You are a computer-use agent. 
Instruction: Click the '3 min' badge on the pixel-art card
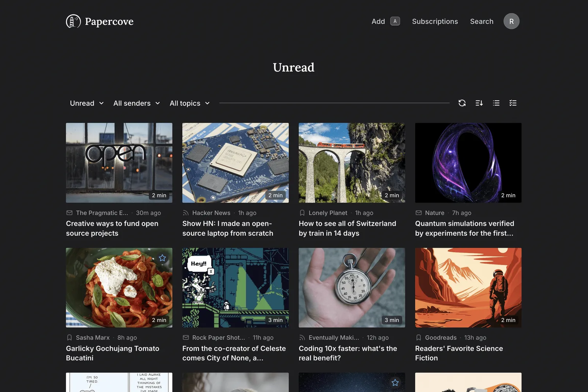(x=276, y=320)
